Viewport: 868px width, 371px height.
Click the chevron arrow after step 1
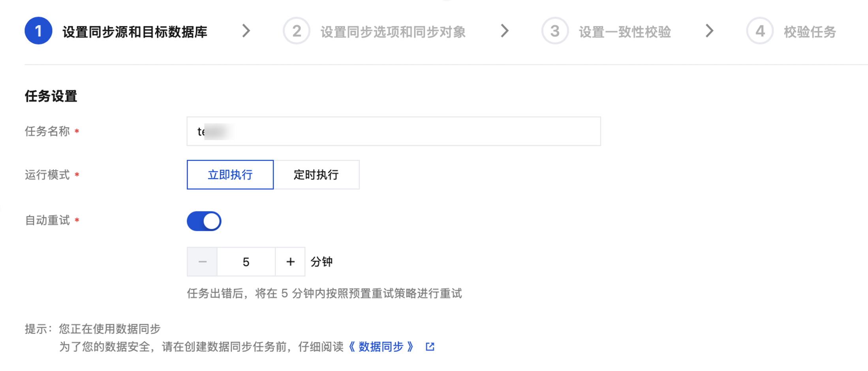pos(246,31)
